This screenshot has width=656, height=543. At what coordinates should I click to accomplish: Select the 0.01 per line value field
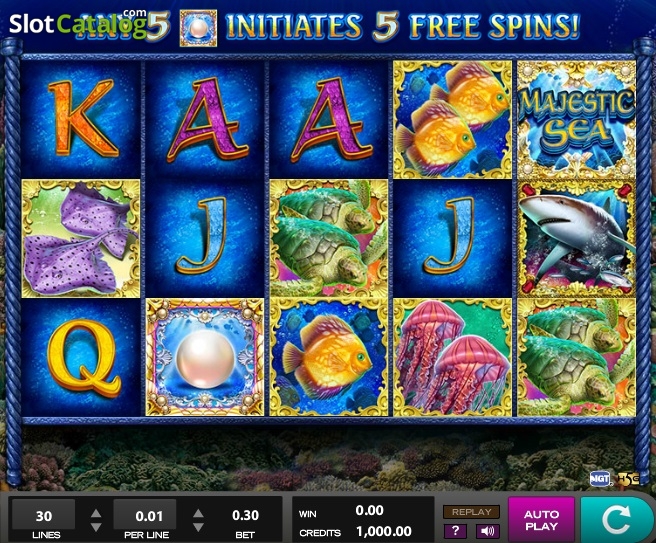[145, 515]
